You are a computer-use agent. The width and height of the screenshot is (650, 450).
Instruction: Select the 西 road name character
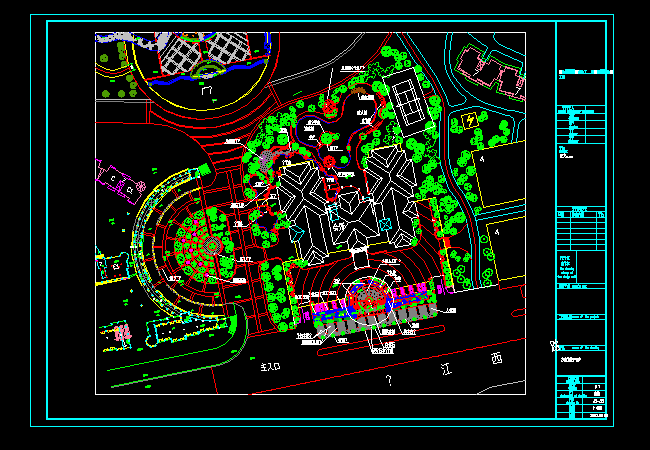pos(497,358)
